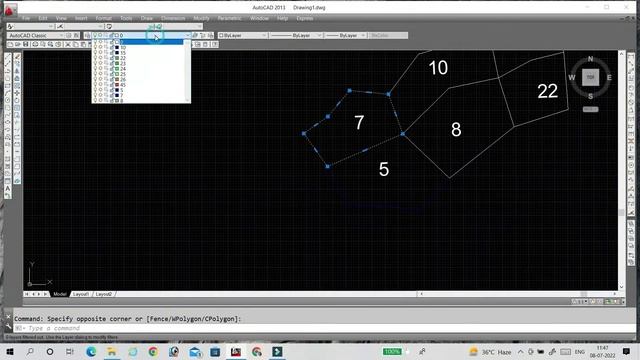The image size is (640, 360).
Task: Select the Hatch tool in Draw toolbar
Action: [8, 158]
